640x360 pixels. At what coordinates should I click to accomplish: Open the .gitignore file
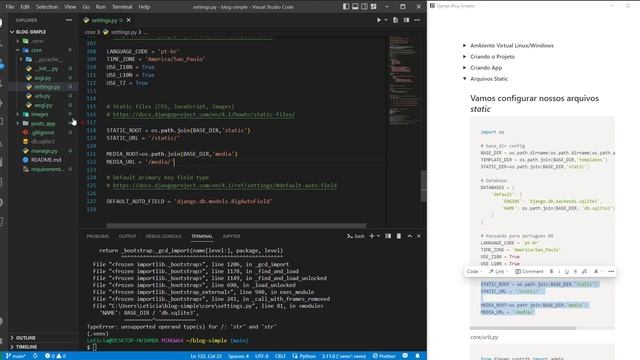pos(42,132)
